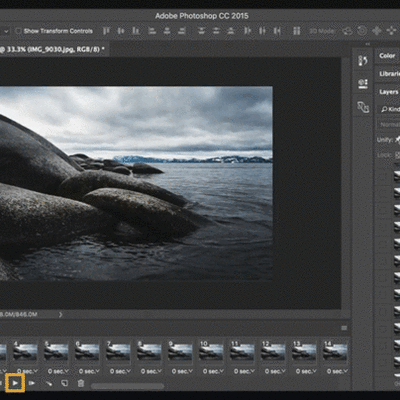Select the 3D orbit mode icon

[347, 31]
